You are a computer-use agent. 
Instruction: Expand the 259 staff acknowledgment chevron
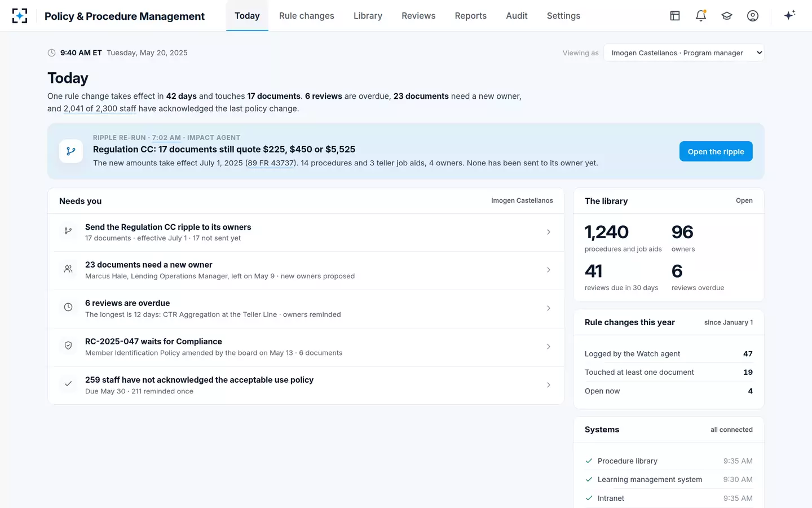[549, 385]
